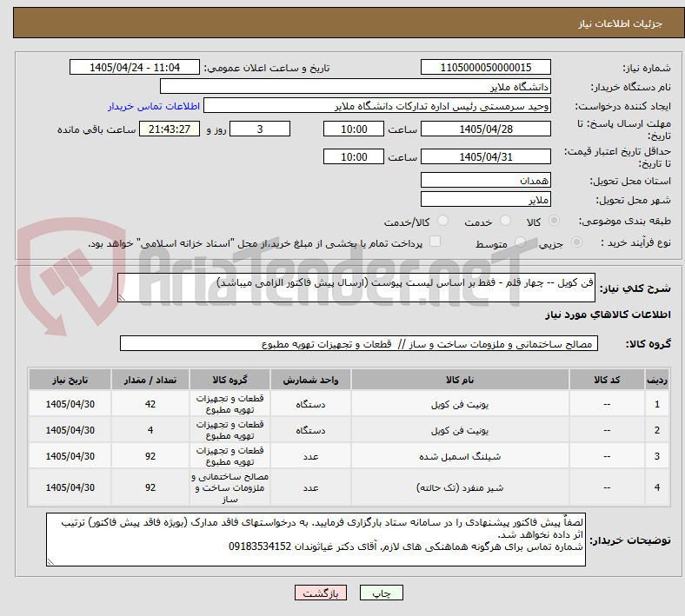Select the شیلنگ اسمبل شده table row
The height and width of the screenshot is (616, 685).
click(x=349, y=456)
